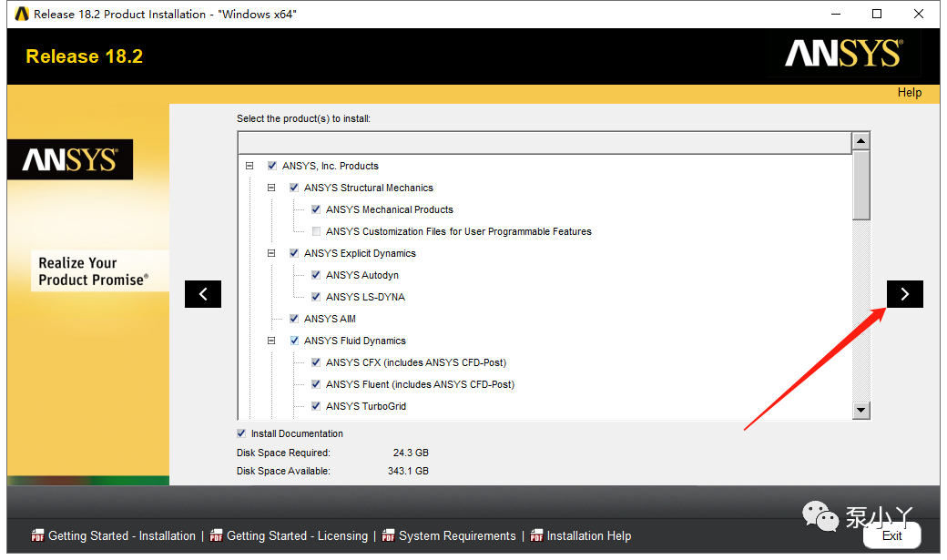
Task: Open PDF icon for Getting Started - Licensing
Action: click(x=216, y=535)
